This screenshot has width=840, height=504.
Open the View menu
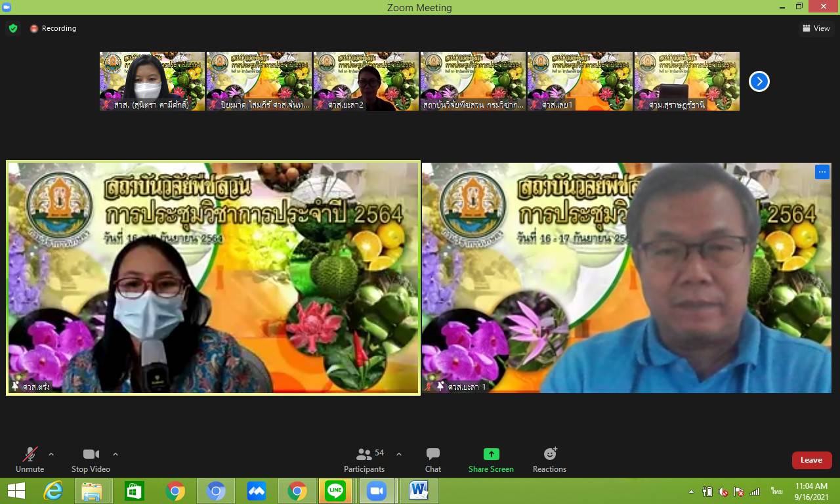[x=816, y=28]
